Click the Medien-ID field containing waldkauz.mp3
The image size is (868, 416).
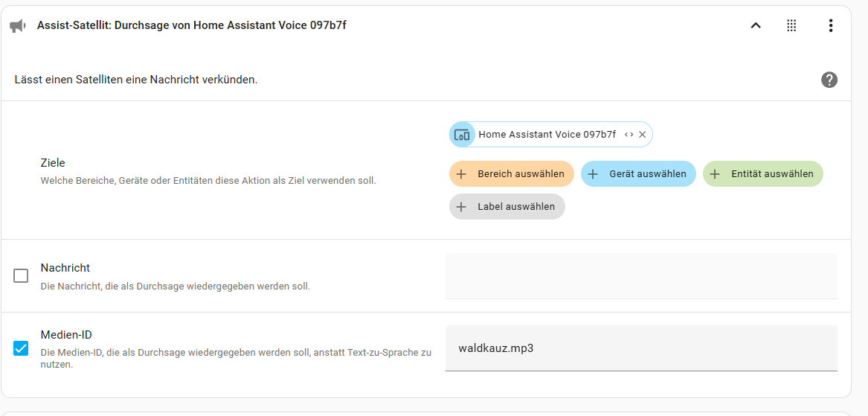coord(641,348)
